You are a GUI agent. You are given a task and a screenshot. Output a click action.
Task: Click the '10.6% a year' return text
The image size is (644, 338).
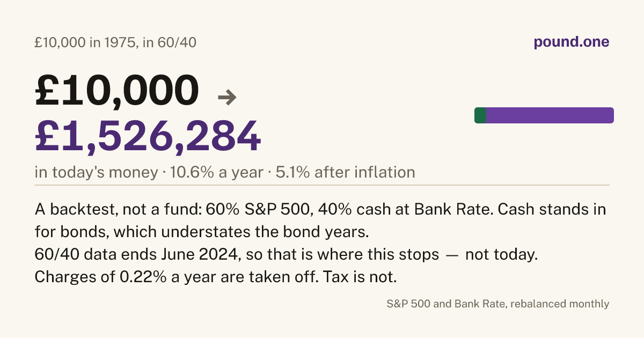tap(217, 172)
